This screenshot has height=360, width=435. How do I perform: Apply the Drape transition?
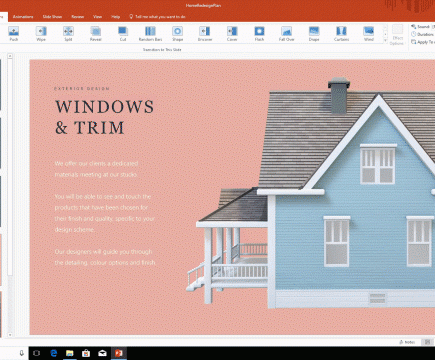pyautogui.click(x=314, y=34)
